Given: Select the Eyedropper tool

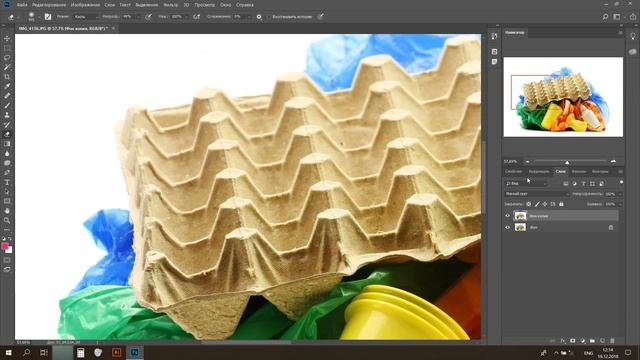Looking at the screenshot, I should point(7,86).
